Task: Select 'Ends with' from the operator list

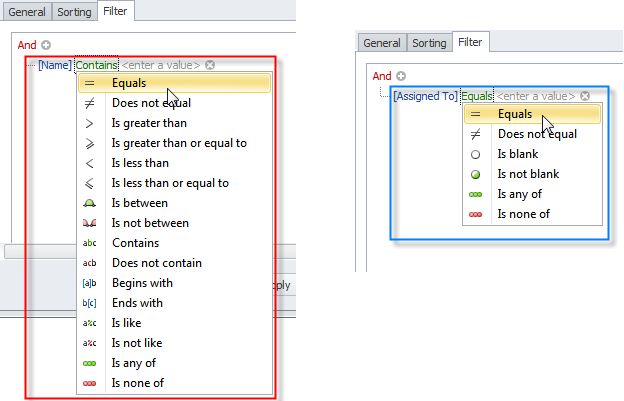Action: (137, 303)
